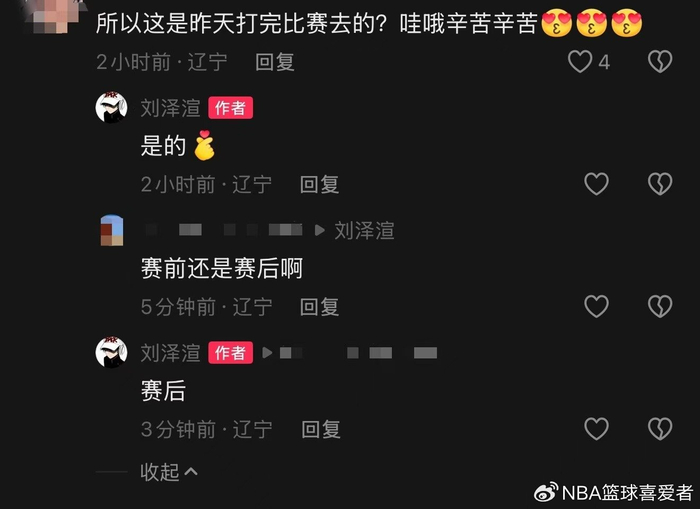Image resolution: width=700 pixels, height=509 pixels.
Task: Open 刘泽渲's avatar beside 赛后 reply
Action: (111, 352)
